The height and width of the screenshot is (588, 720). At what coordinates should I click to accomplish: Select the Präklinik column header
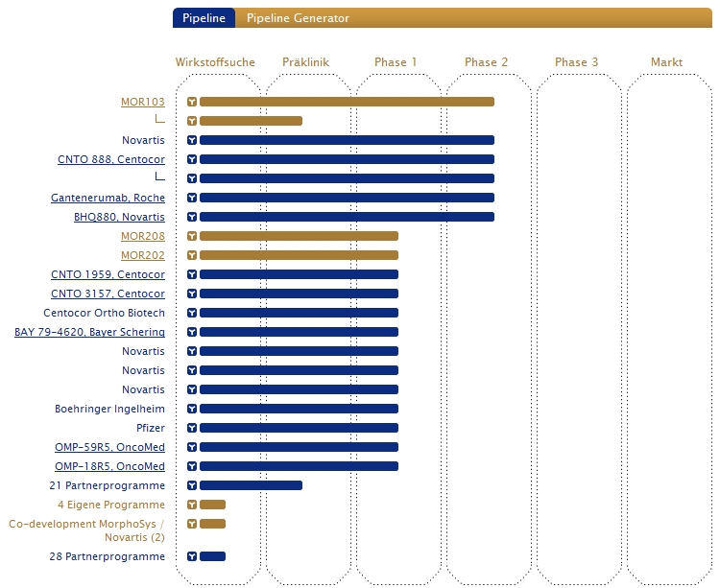[x=306, y=62]
